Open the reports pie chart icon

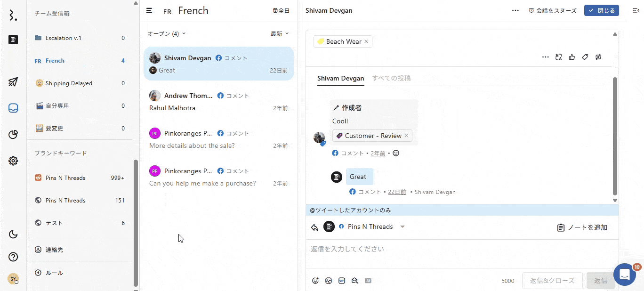(13, 135)
